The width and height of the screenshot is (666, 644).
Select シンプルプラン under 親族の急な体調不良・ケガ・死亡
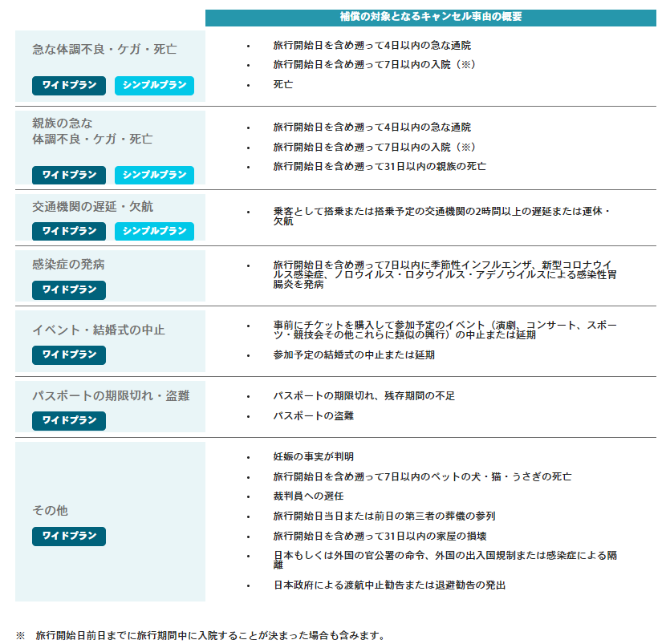pos(154,175)
